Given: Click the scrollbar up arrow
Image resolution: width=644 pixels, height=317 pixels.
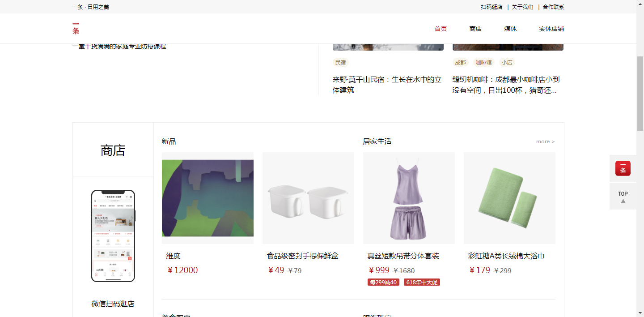Looking at the screenshot, I should tap(640, 4).
